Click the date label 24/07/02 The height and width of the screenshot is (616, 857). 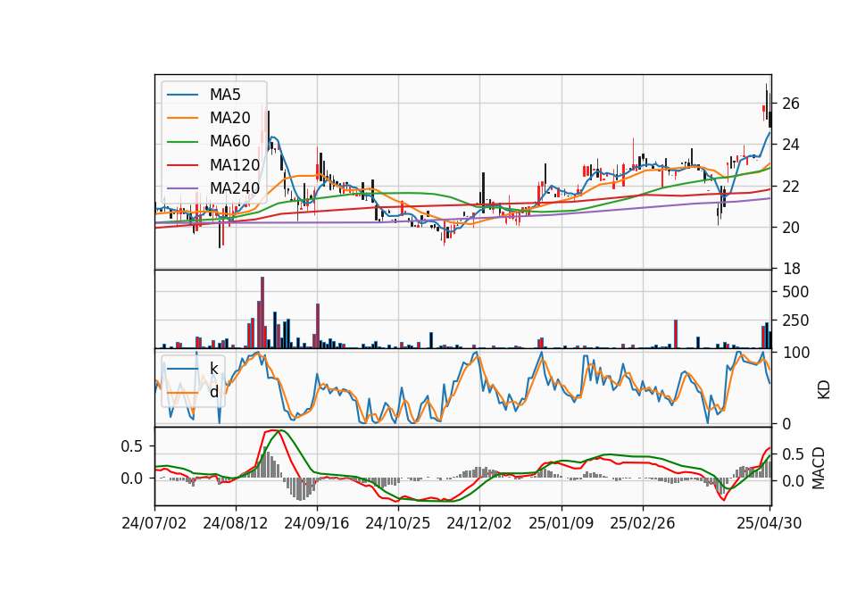click(x=154, y=523)
